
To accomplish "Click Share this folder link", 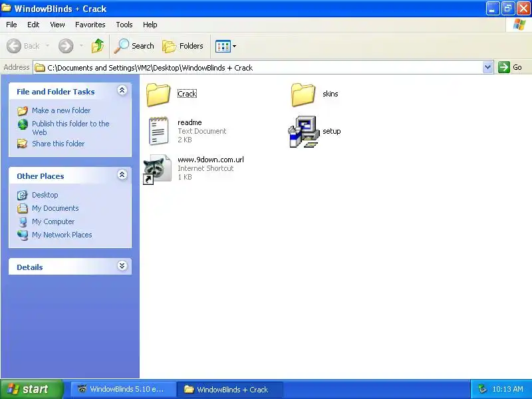I will click(58, 144).
